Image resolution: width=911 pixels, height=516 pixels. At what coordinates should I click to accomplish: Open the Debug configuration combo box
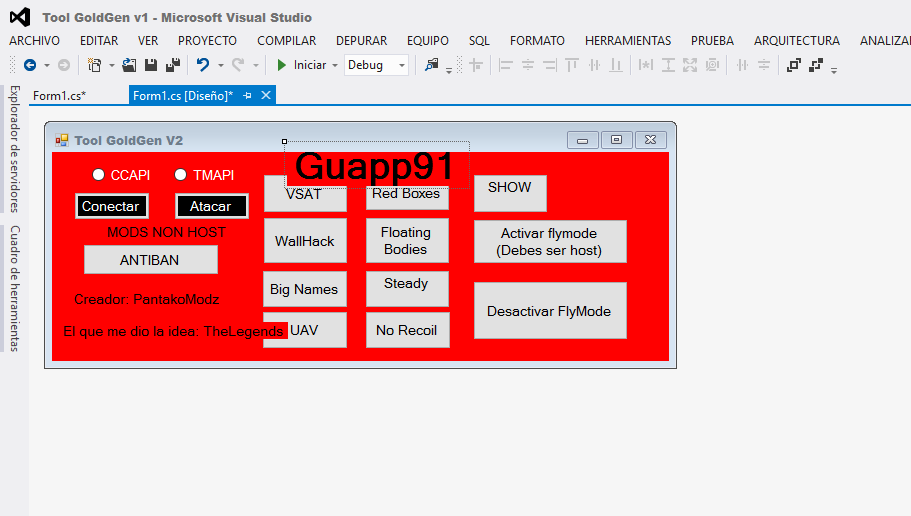[x=376, y=65]
